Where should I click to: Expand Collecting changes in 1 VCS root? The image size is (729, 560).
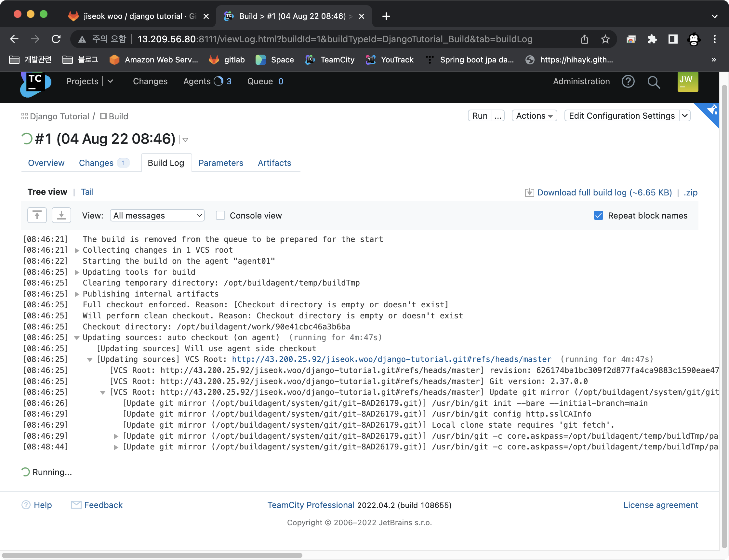77,250
